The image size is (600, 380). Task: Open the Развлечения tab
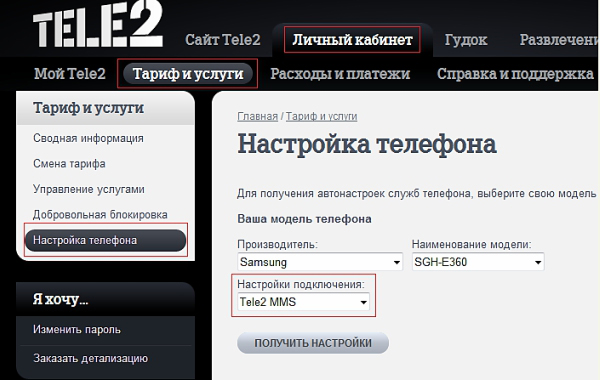tap(559, 40)
